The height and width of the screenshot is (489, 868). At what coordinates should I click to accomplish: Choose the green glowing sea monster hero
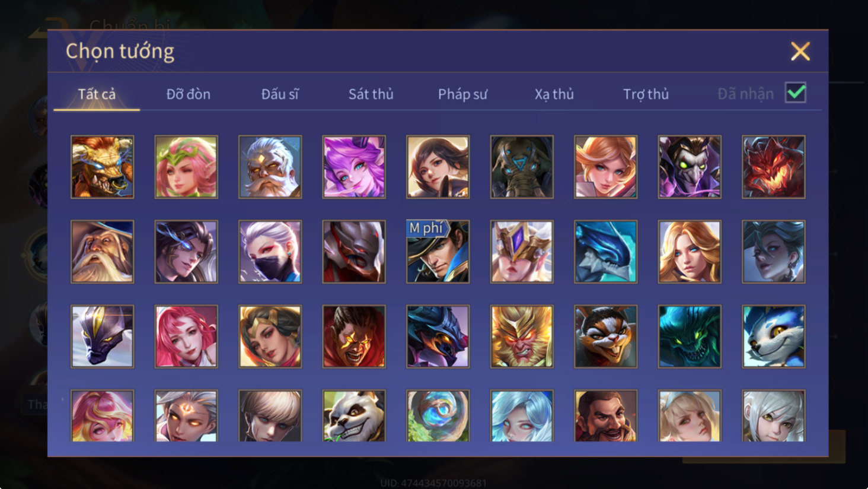tap(690, 336)
